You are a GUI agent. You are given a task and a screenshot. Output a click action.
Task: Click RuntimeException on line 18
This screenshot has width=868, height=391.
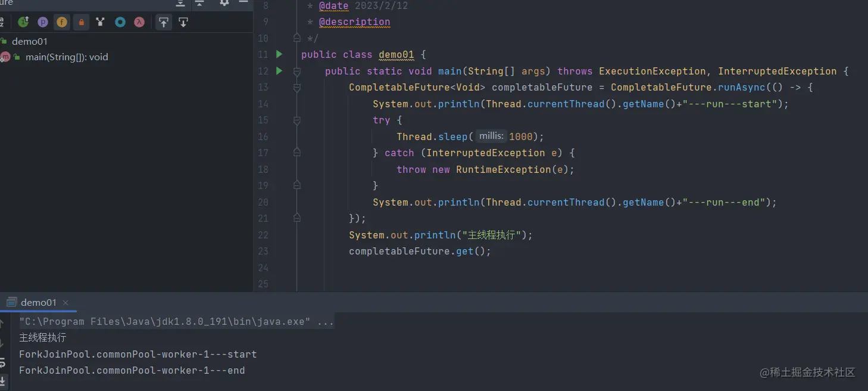tap(503, 169)
